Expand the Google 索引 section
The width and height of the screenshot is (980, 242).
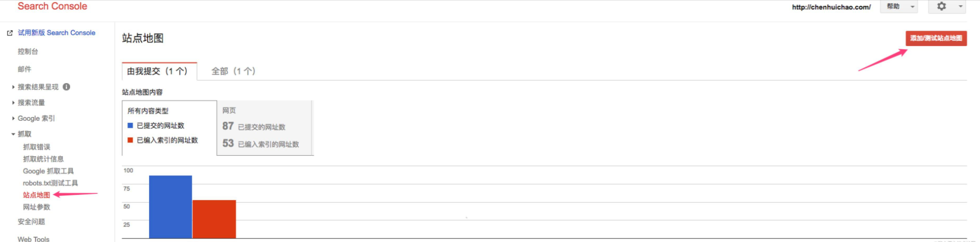[x=13, y=119]
